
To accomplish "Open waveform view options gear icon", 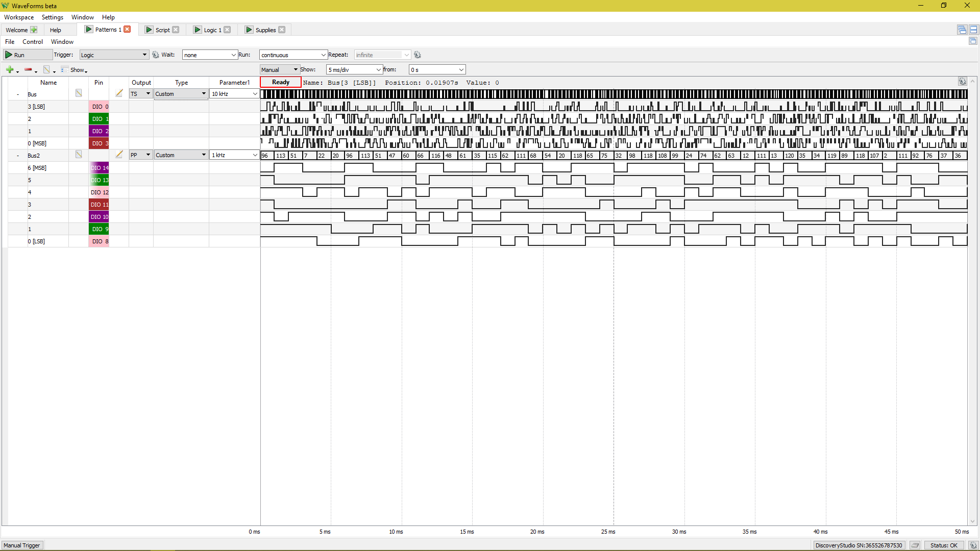I will pyautogui.click(x=962, y=82).
